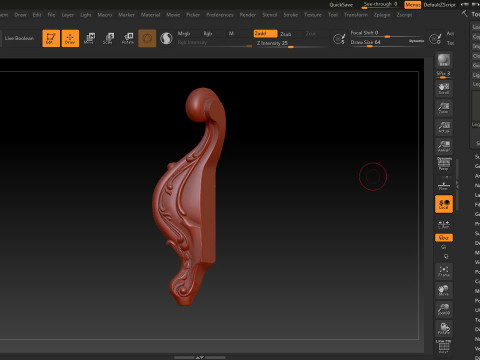Click the Focal Shift slider
Screen dimensions: 480x360
pyautogui.click(x=387, y=33)
